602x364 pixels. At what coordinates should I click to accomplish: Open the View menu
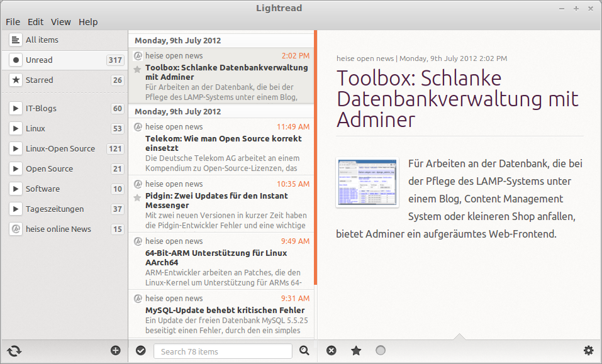(61, 22)
